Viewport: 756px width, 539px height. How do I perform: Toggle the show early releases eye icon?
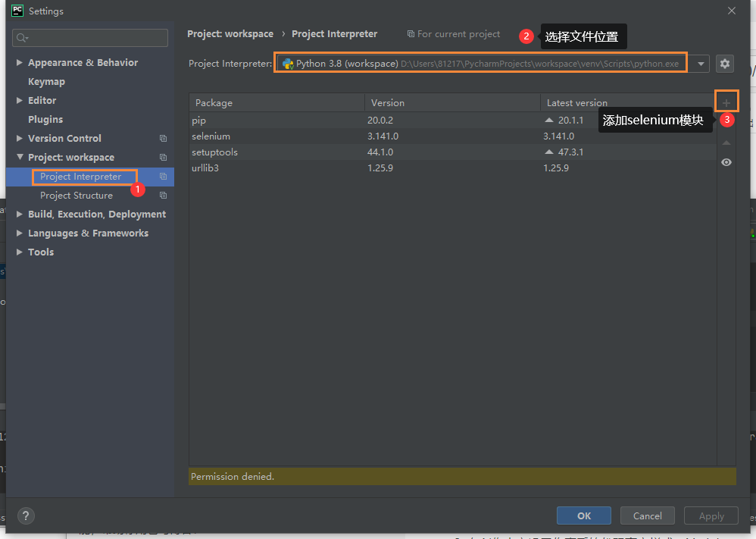coord(726,162)
